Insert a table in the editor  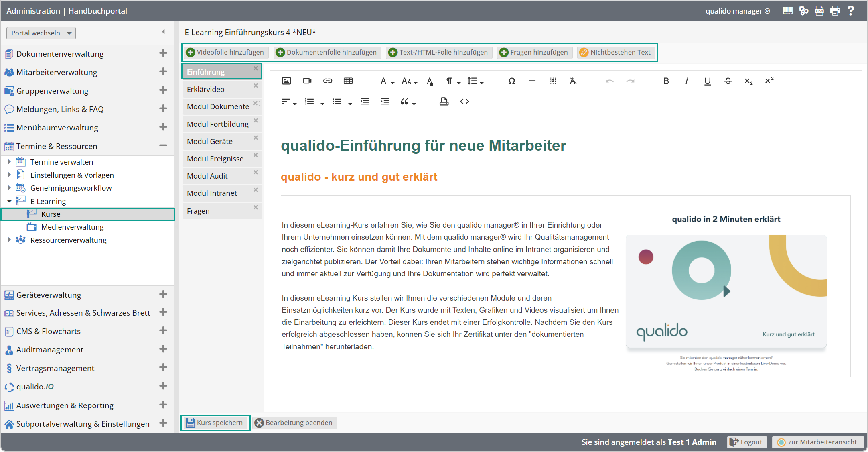click(348, 81)
